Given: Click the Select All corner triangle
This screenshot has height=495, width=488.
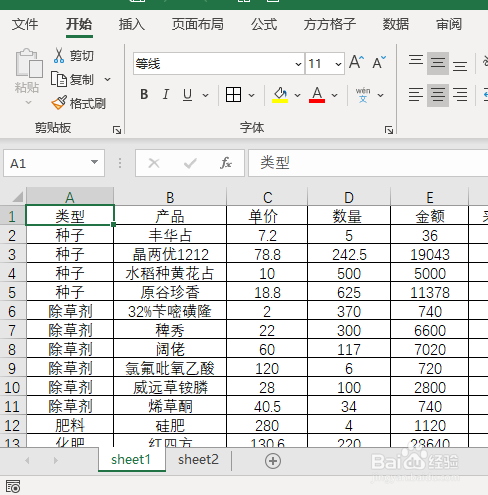Looking at the screenshot, I should coord(17,197).
